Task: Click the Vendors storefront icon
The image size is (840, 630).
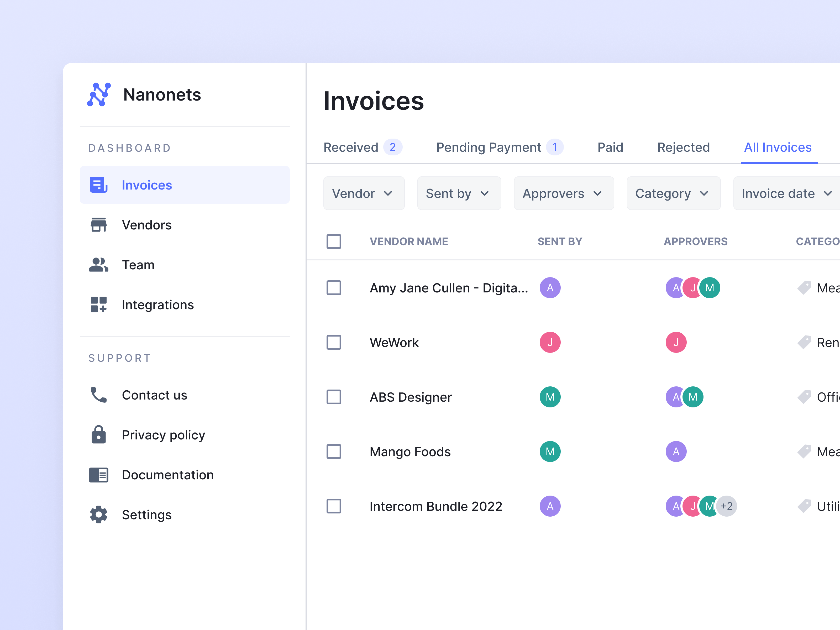Action: pyautogui.click(x=98, y=225)
